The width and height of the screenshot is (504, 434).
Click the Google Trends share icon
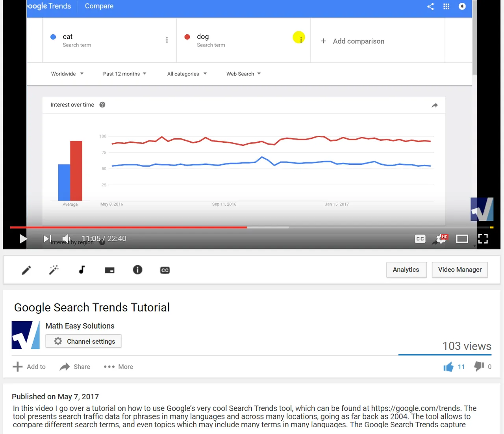click(430, 6)
